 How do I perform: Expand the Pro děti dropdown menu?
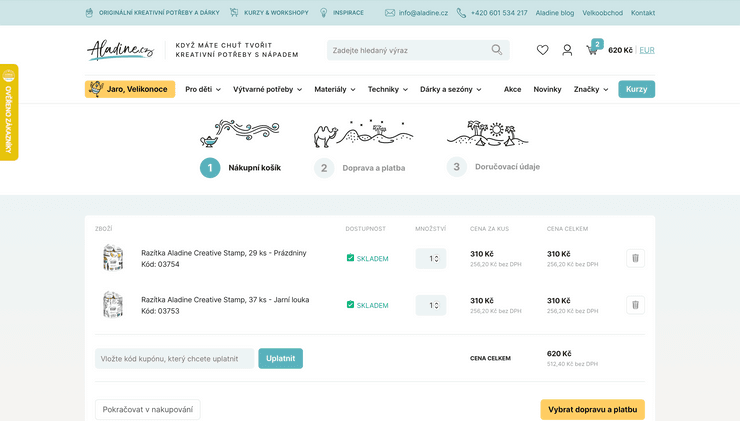click(203, 89)
